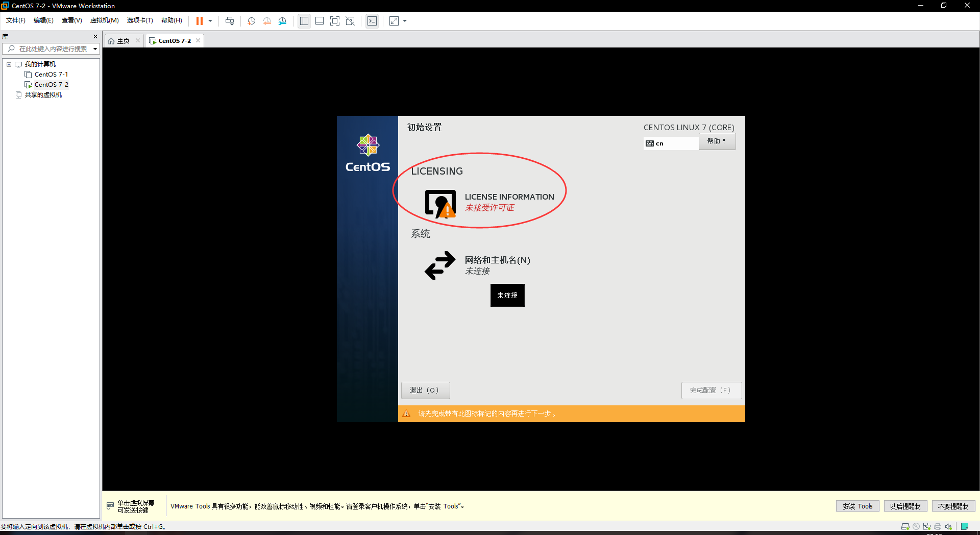This screenshot has width=980, height=535.
Task: Click the magnifier icon in library search
Action: (11, 48)
